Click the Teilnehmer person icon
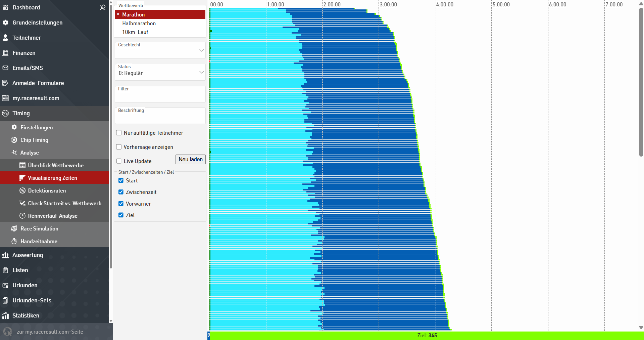 point(5,38)
